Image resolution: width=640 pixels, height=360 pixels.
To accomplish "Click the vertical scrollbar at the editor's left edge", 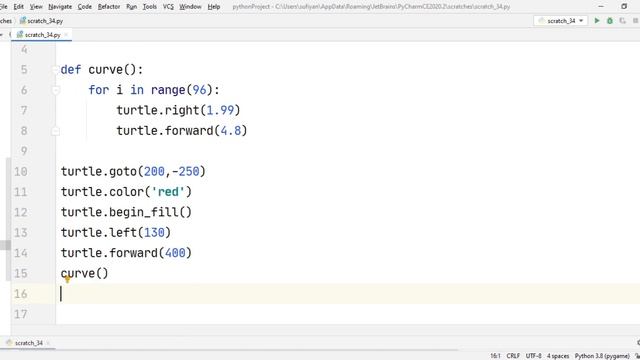I will pos(8,220).
